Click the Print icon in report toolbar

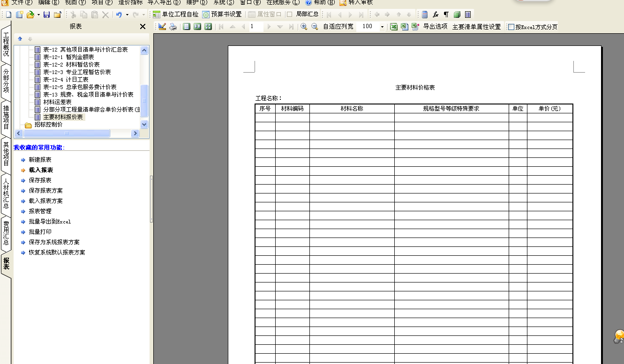tap(173, 27)
